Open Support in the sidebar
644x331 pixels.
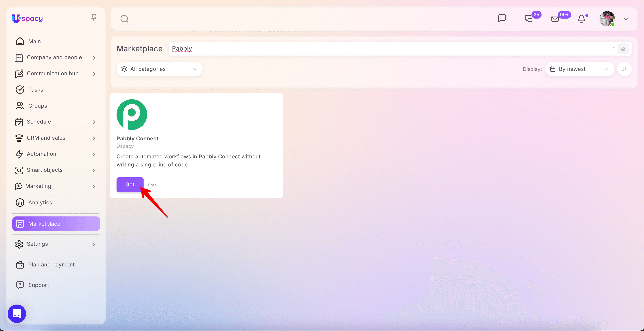click(x=56, y=285)
